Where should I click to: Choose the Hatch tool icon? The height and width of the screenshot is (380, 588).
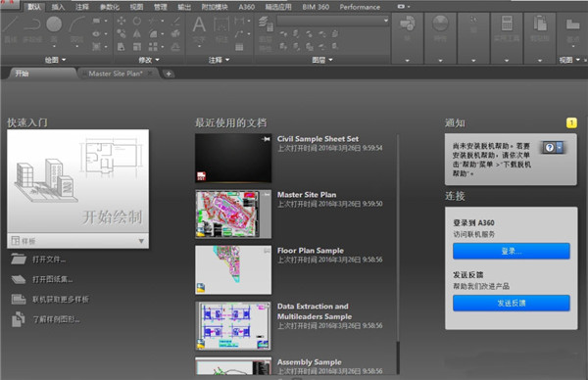[x=96, y=46]
